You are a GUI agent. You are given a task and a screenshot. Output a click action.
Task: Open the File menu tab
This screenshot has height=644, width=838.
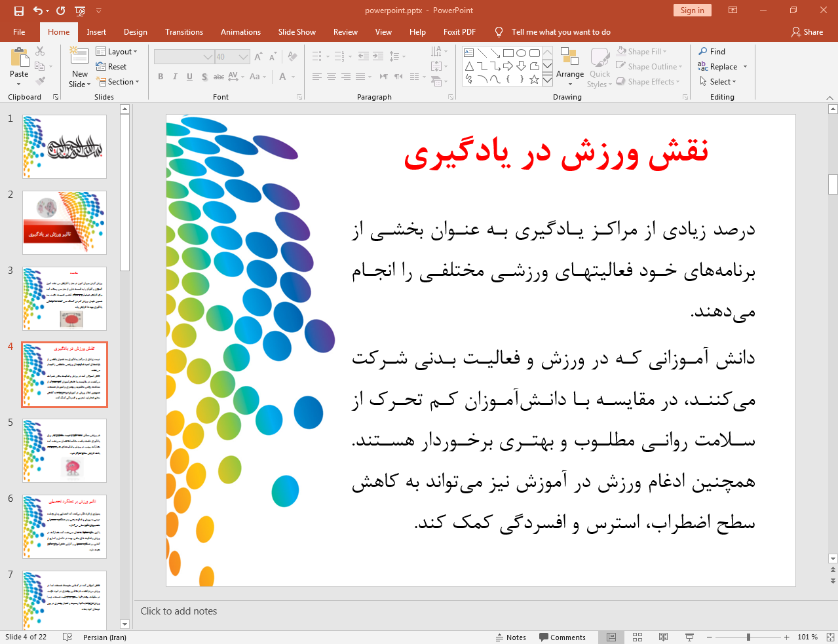tap(19, 31)
